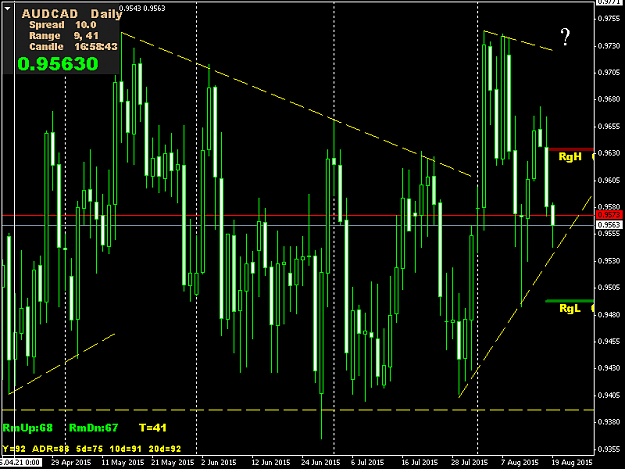Click the 19 Aug 2015 date label

click(572, 463)
